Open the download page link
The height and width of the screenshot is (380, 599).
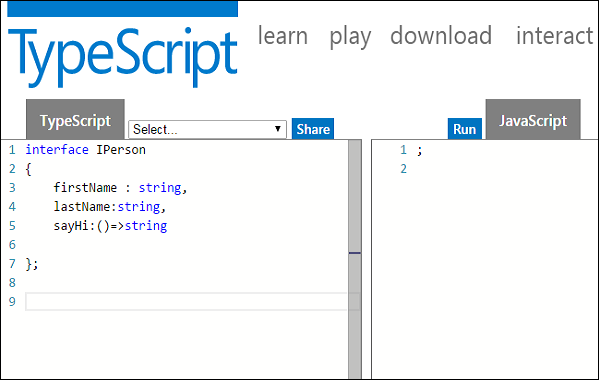coord(441,36)
